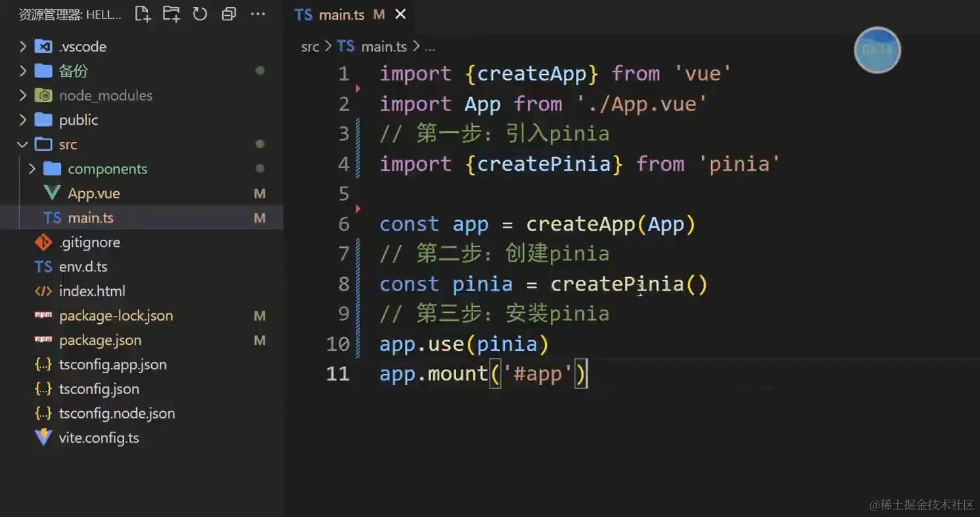Click the src folder icon
980x517 pixels.
(x=43, y=145)
